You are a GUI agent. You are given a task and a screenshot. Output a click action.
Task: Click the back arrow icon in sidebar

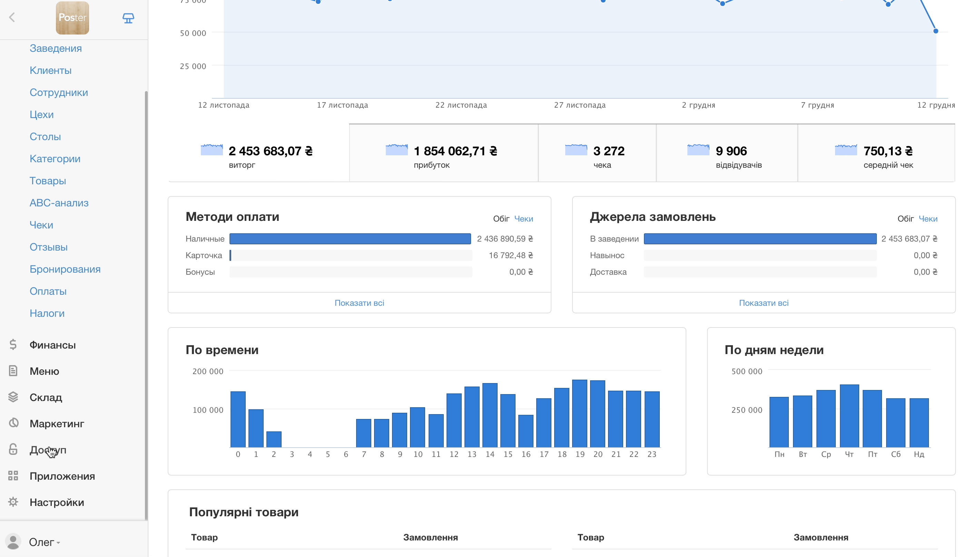12,17
